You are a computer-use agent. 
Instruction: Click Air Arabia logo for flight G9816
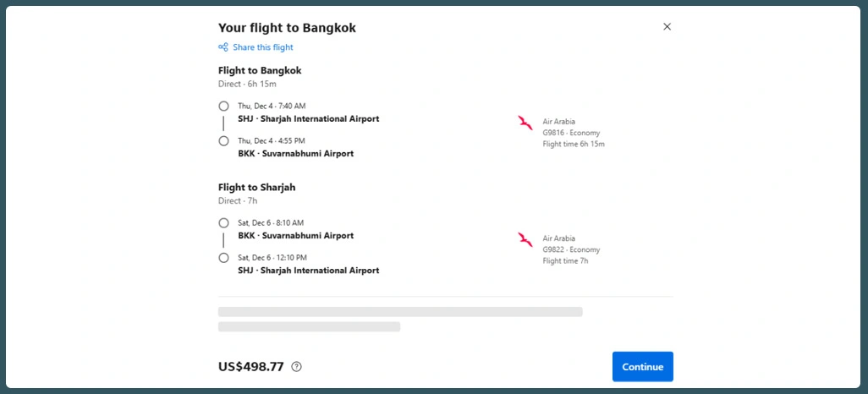point(525,123)
